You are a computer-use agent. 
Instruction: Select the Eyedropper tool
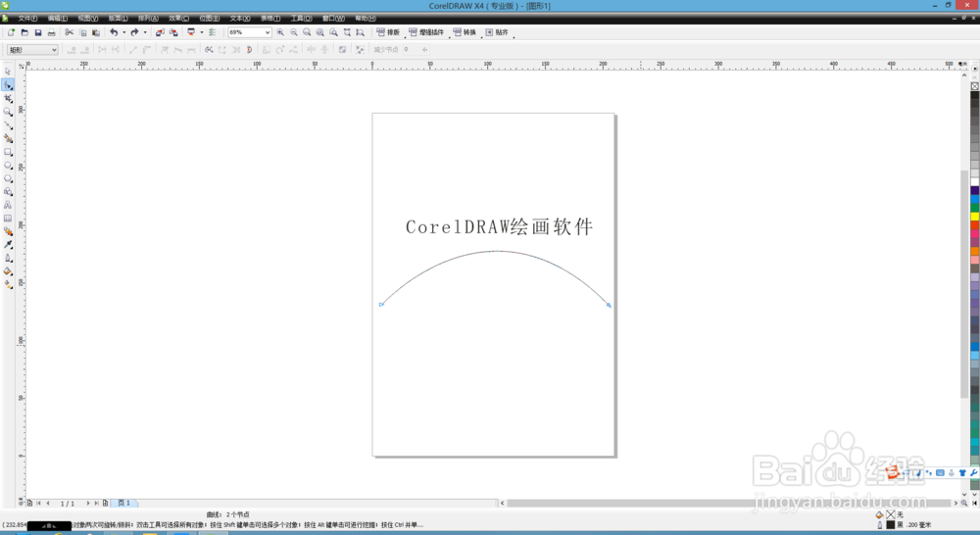(8, 244)
